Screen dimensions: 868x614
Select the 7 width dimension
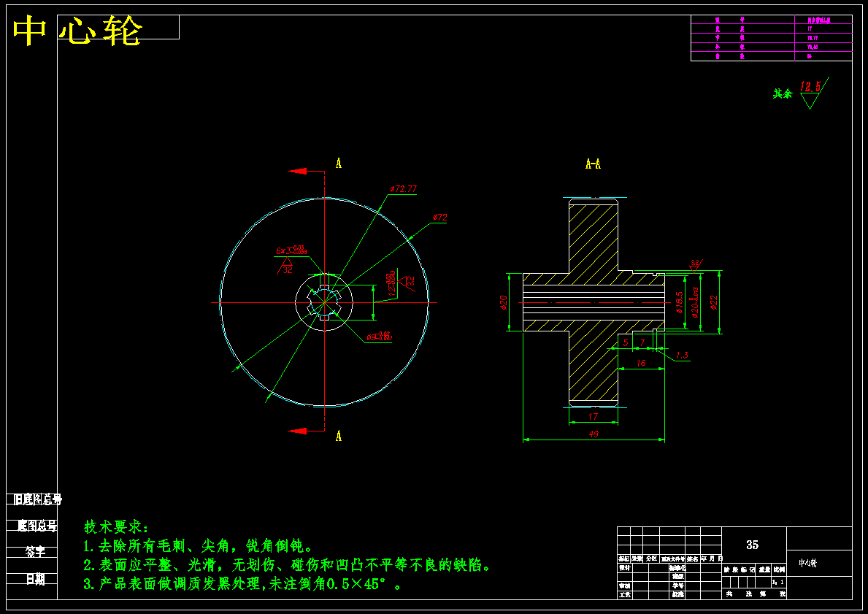pos(642,342)
